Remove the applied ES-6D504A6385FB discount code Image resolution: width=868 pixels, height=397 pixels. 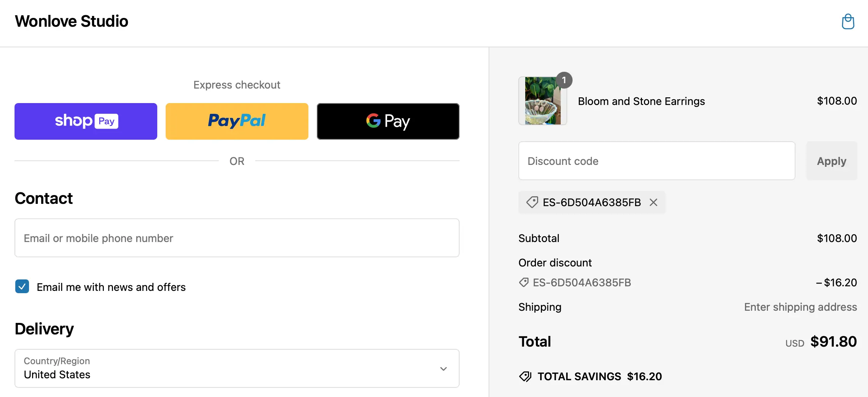tap(653, 202)
